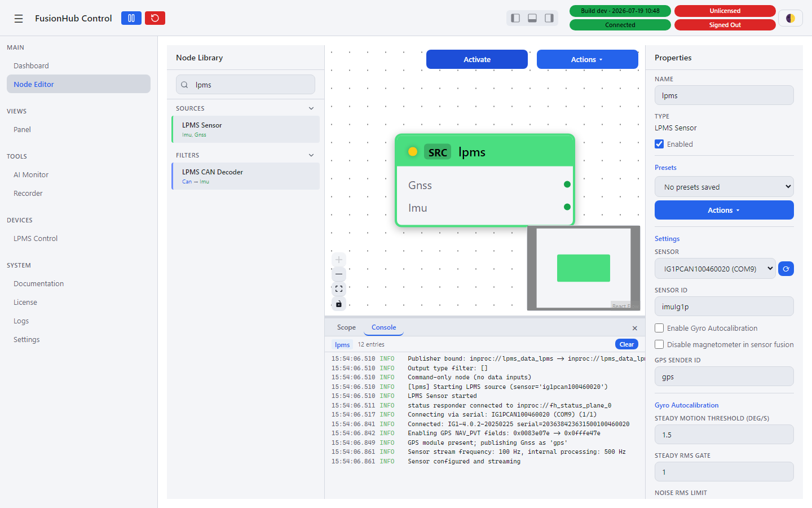
Task: Refresh the sensor list
Action: [x=786, y=269]
